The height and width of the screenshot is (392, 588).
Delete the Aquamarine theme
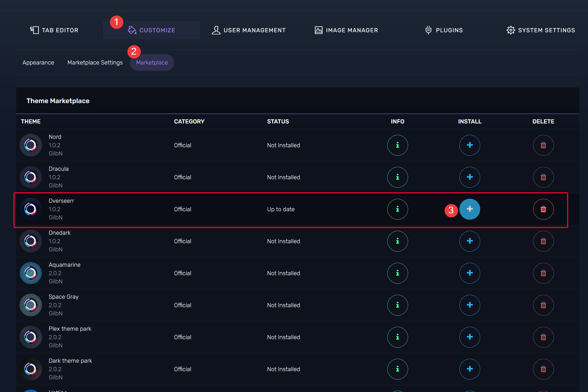[x=543, y=273]
